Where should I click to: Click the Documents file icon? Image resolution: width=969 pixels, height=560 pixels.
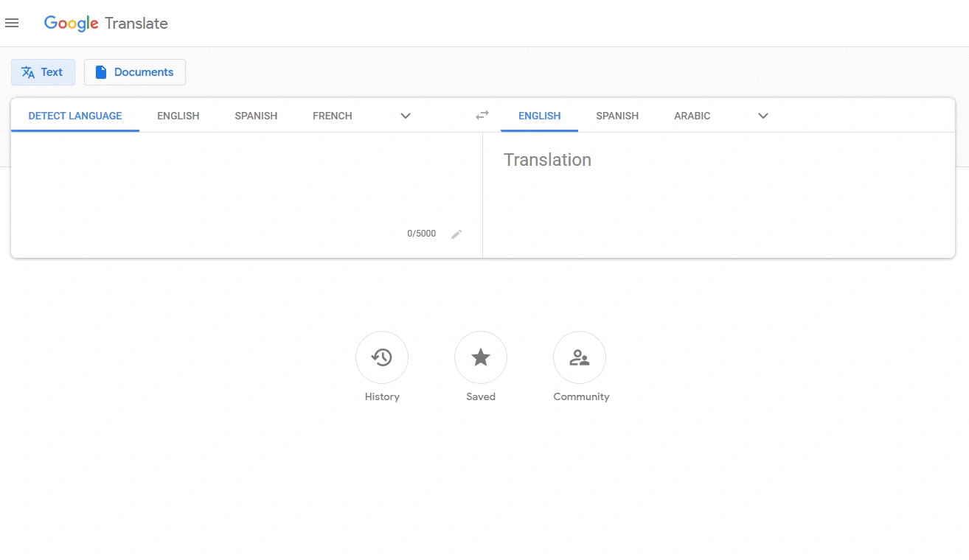[x=100, y=71]
